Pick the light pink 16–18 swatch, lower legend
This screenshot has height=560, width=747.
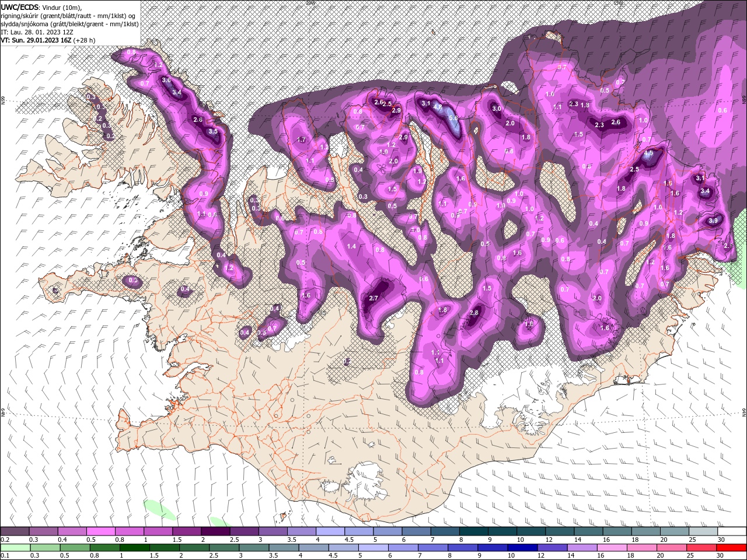612,547
